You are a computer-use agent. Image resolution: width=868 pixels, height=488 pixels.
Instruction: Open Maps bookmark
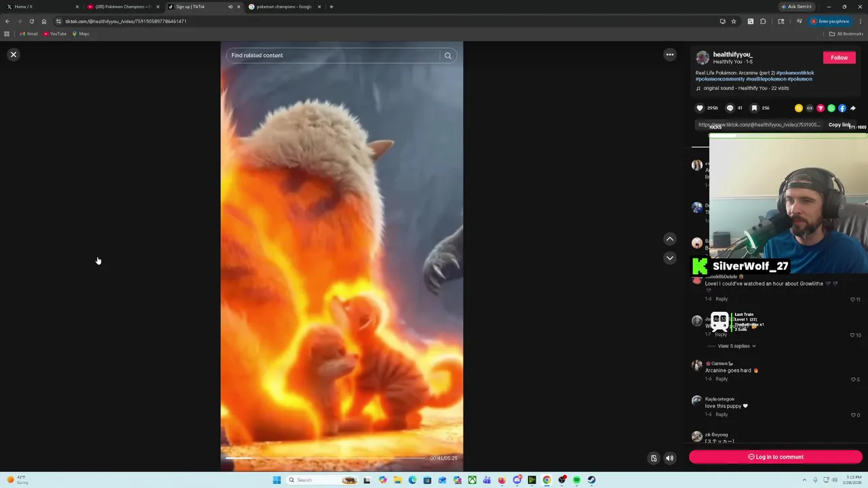click(x=81, y=34)
